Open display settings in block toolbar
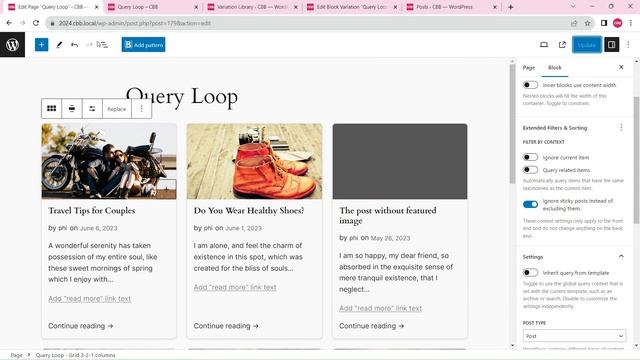This screenshot has width=640, height=360. point(92,109)
